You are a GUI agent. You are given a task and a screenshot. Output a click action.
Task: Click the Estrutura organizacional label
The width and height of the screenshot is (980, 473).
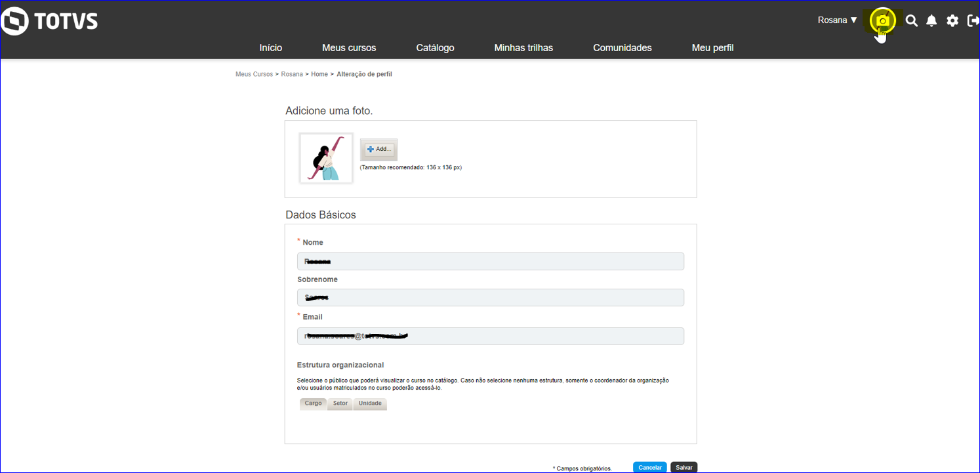(340, 365)
